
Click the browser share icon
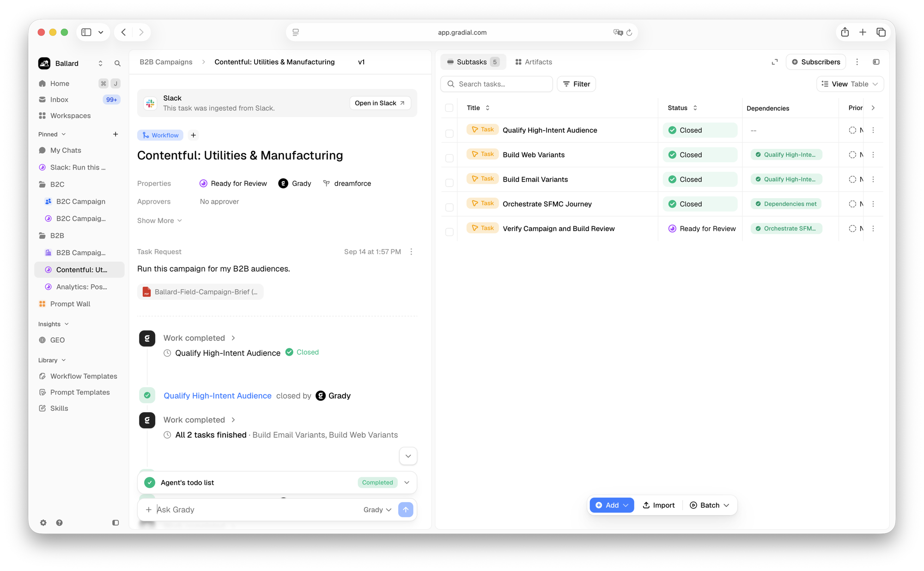pyautogui.click(x=845, y=32)
